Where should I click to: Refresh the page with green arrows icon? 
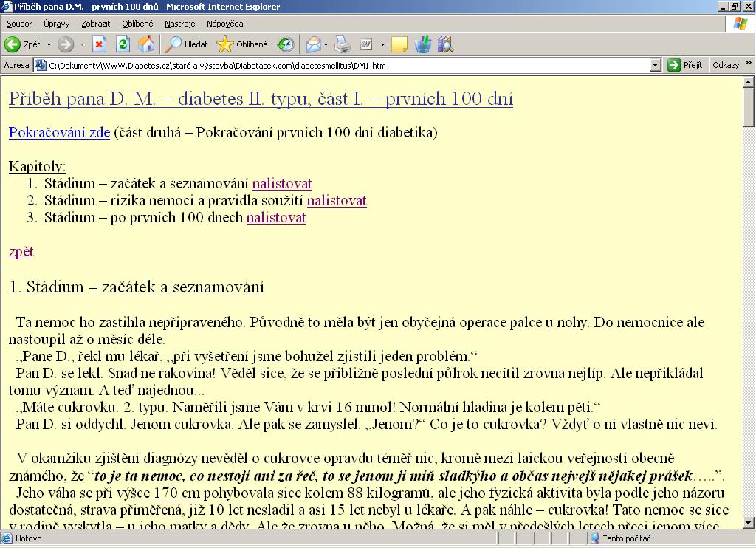click(123, 44)
